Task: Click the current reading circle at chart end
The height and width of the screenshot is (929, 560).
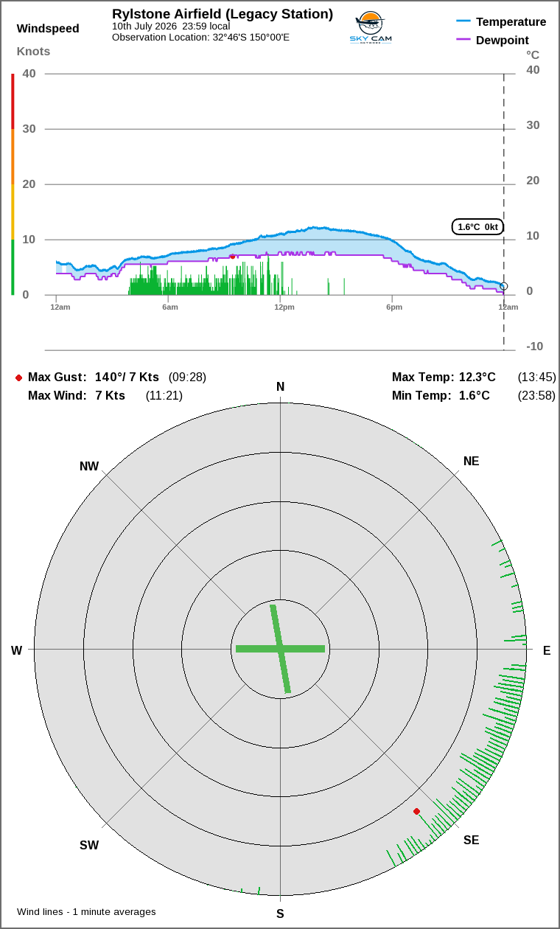Action: (x=504, y=286)
